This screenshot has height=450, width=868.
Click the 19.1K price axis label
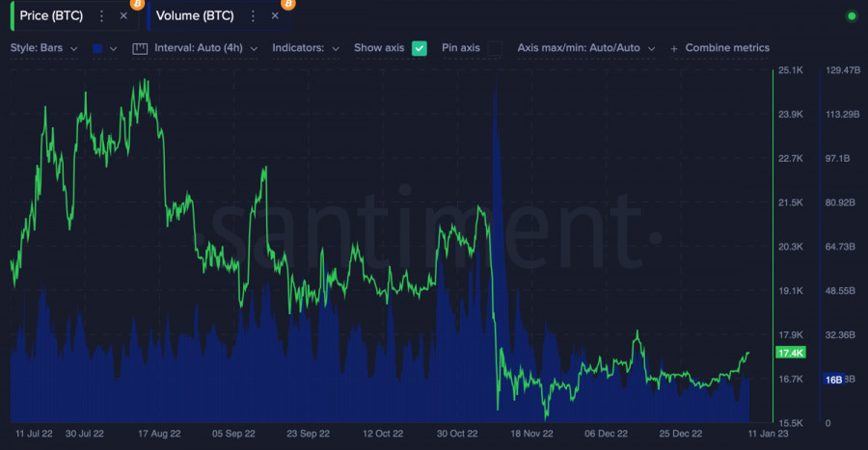tap(791, 291)
